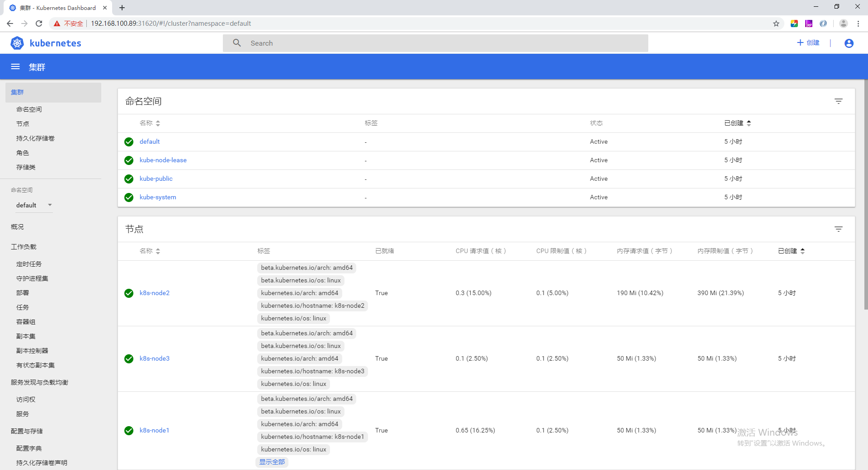Open 配置字典 in the sidebar
The width and height of the screenshot is (868, 470).
point(29,448)
